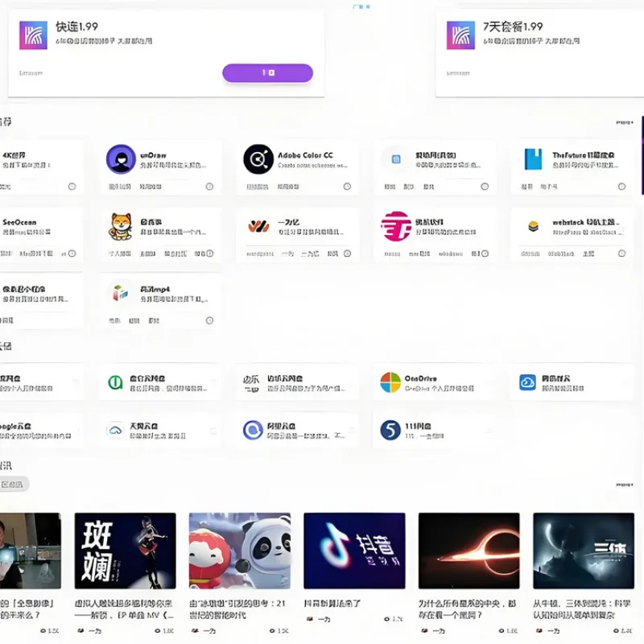Click the round arrow icon on Adobe Color CC card
The height and width of the screenshot is (644, 644).
tap(347, 187)
